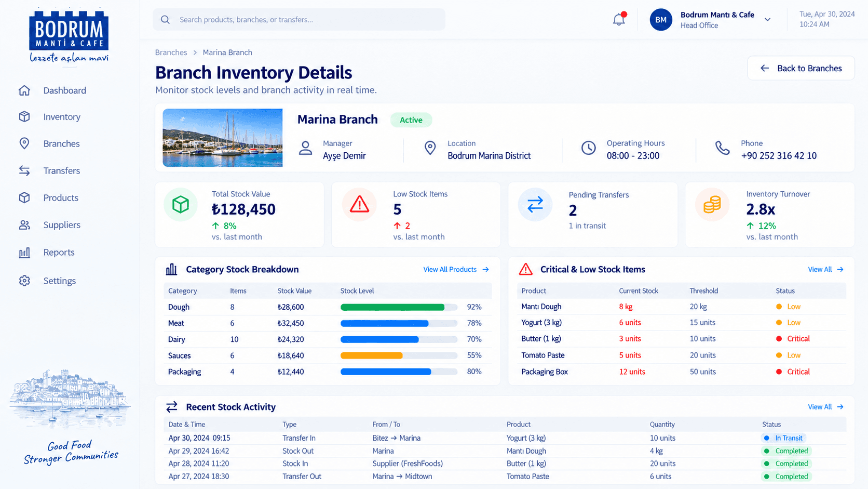This screenshot has width=868, height=489.
Task: Click the ₺32,450 Meat stock value
Action: 291,323
